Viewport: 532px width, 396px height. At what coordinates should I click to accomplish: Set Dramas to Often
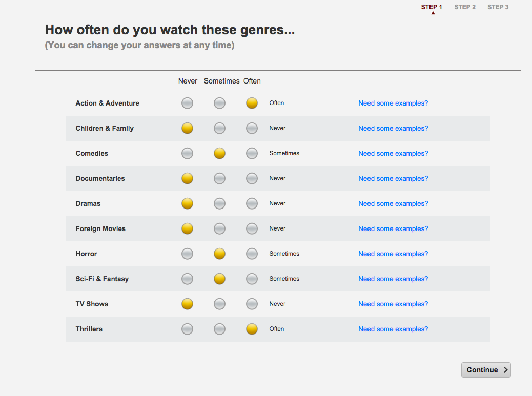252,203
